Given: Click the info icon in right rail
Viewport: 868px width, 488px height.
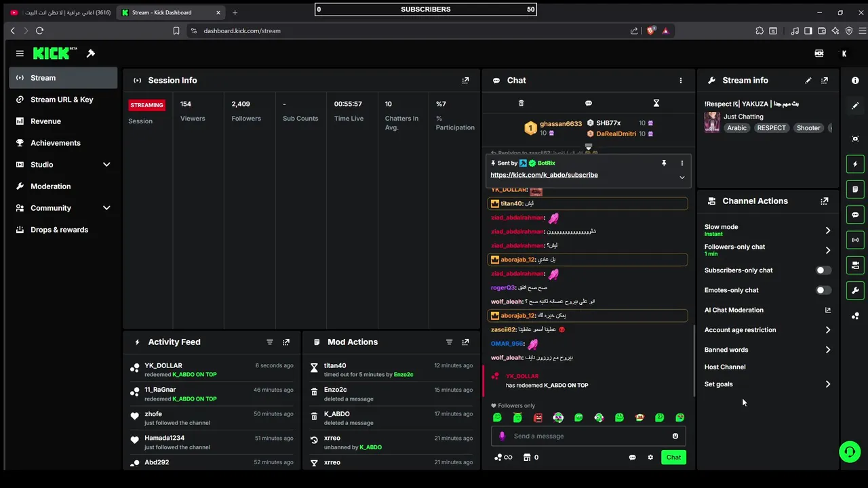Looking at the screenshot, I should pos(855,80).
